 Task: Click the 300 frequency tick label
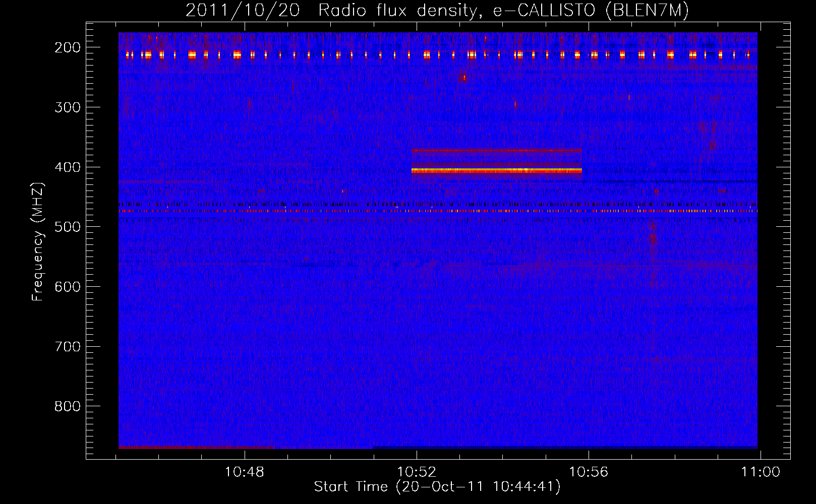coord(68,107)
